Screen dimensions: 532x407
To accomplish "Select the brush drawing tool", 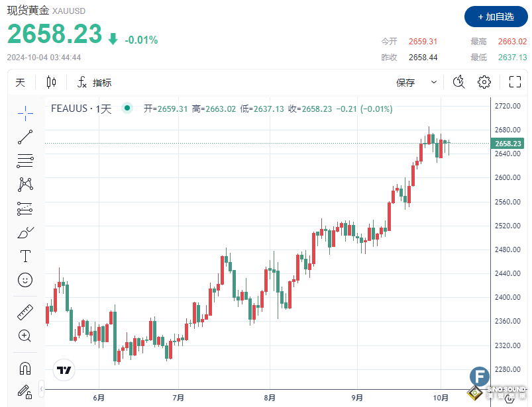I will coord(25,232).
